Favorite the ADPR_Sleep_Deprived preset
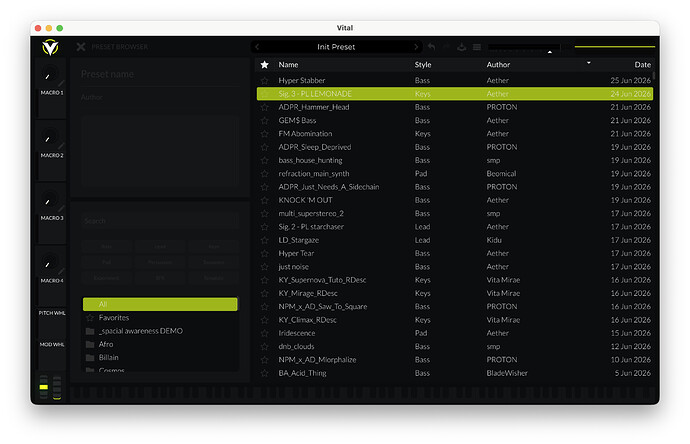The image size is (690, 444). [264, 147]
